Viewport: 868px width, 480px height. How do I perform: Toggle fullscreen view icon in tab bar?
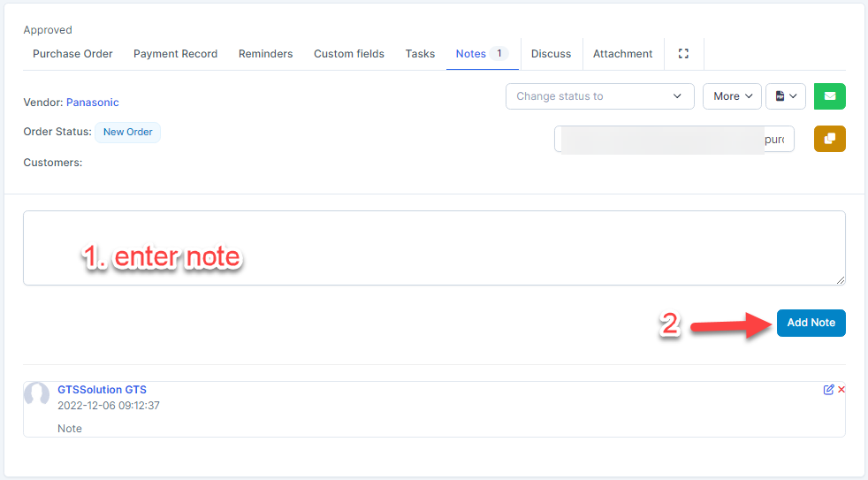pyautogui.click(x=683, y=54)
